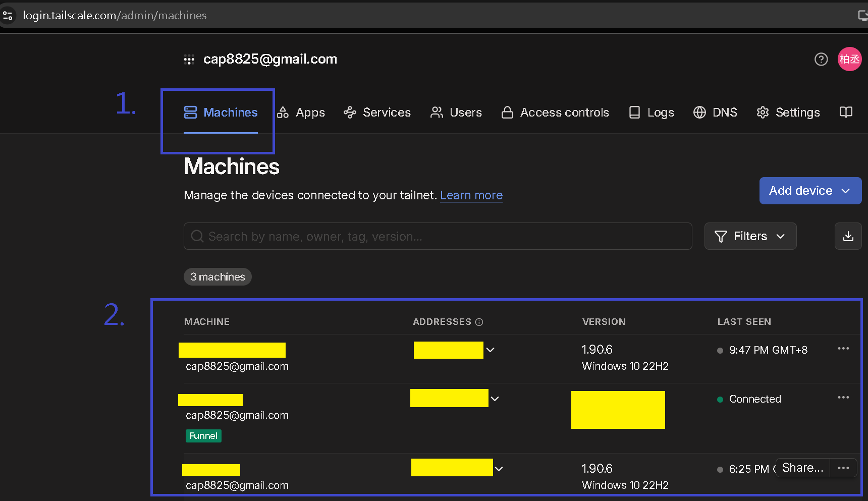Open the tailnet switcher grid icon
The image size is (868, 501).
(x=189, y=60)
